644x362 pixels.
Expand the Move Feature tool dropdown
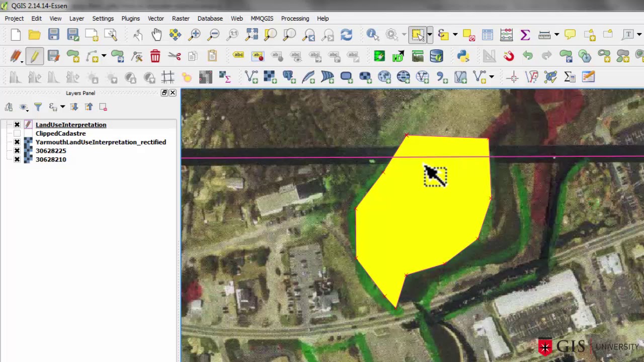coord(104,56)
